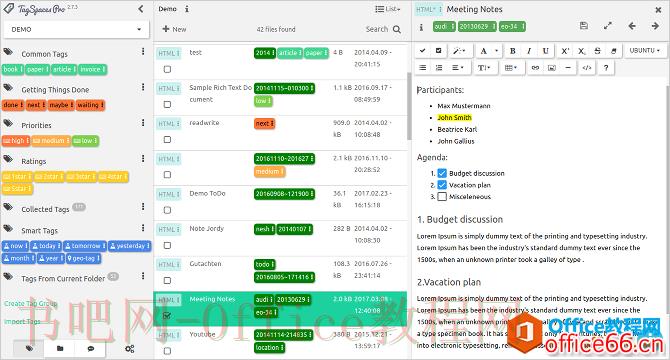670x360 pixels.
Task: Open UBUNTU font family dropdown
Action: click(645, 51)
